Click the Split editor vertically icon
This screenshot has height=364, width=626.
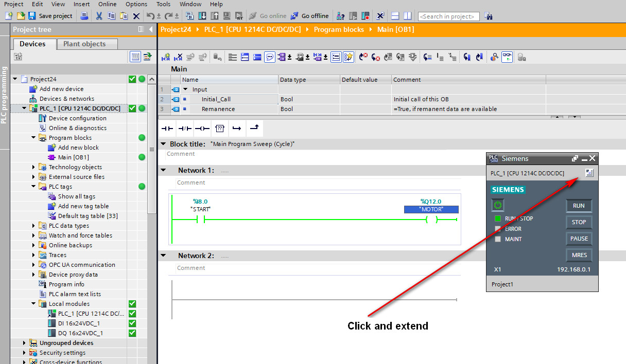[x=408, y=16]
